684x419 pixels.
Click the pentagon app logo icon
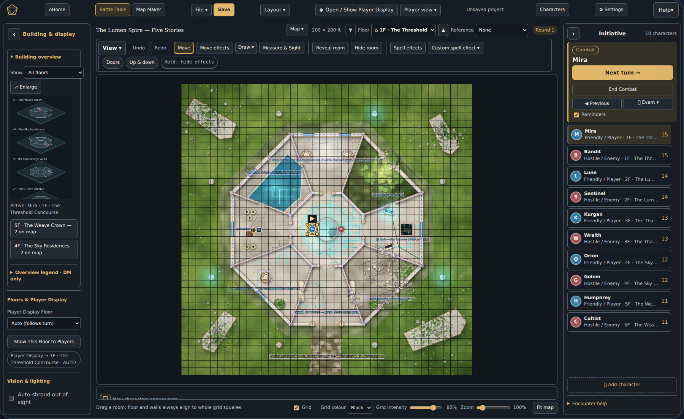12,10
